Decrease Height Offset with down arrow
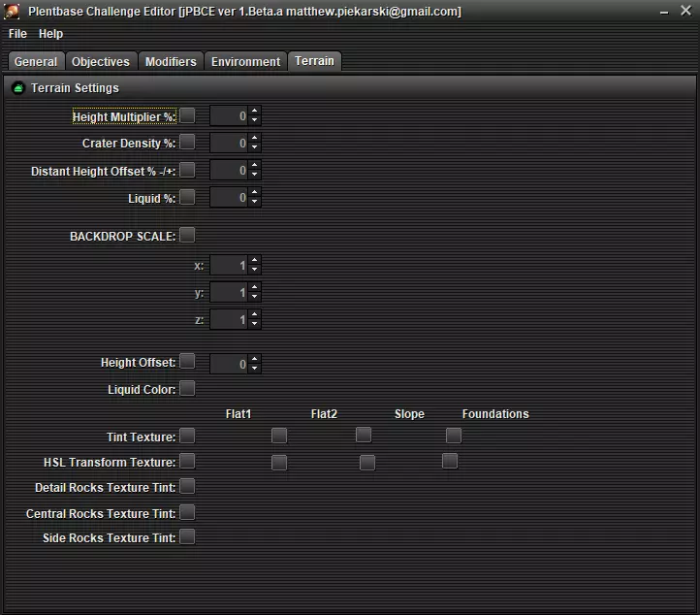Screen dimensions: 700x615 [254, 369]
